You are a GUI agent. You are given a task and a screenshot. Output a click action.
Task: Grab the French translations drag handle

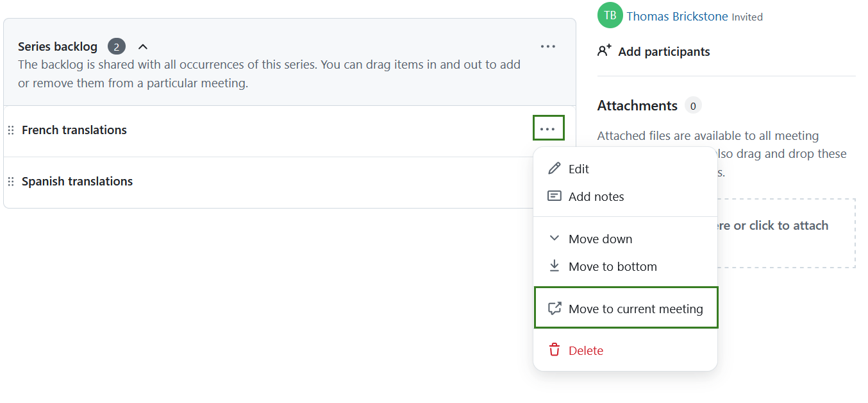11,130
